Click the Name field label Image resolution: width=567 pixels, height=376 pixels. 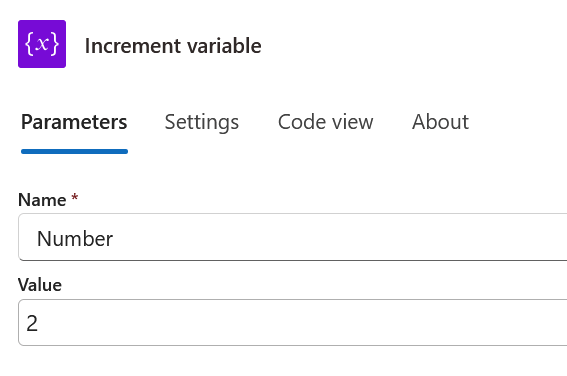[42, 200]
